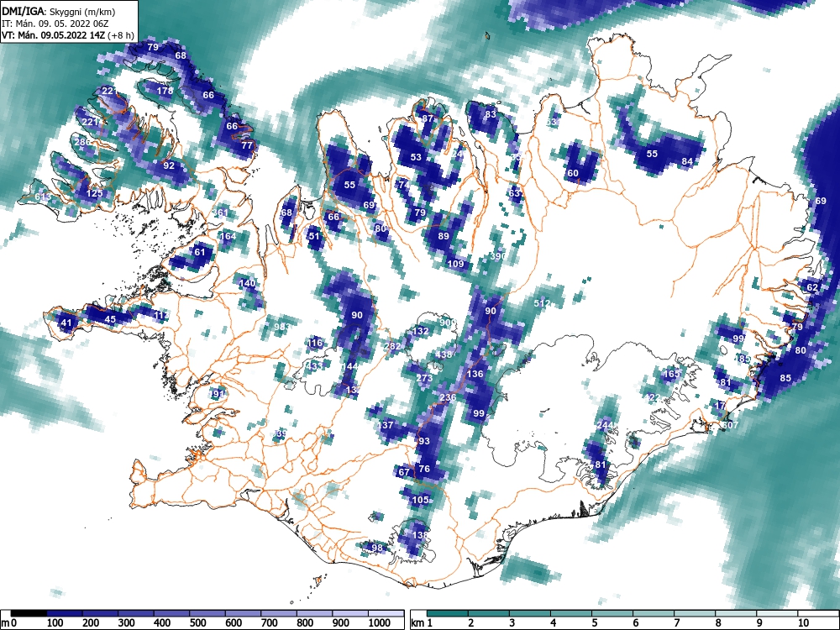
Task: Click the visibility value 51
Action: pos(314,236)
